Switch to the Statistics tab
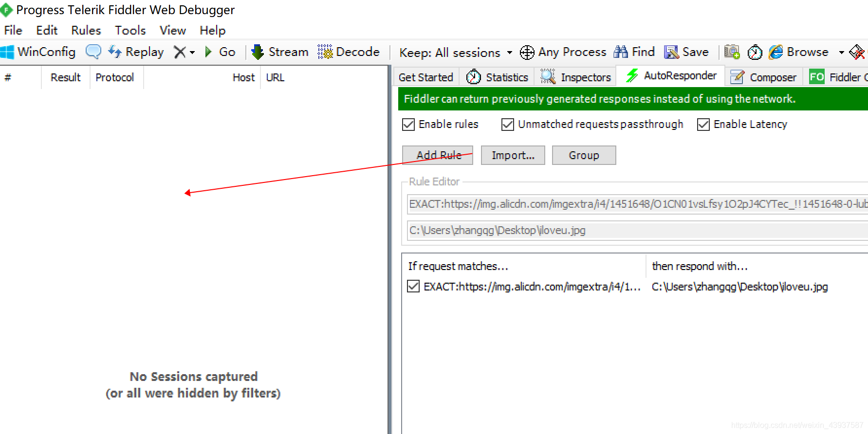Screen dimensions: 868x434 (x=497, y=77)
